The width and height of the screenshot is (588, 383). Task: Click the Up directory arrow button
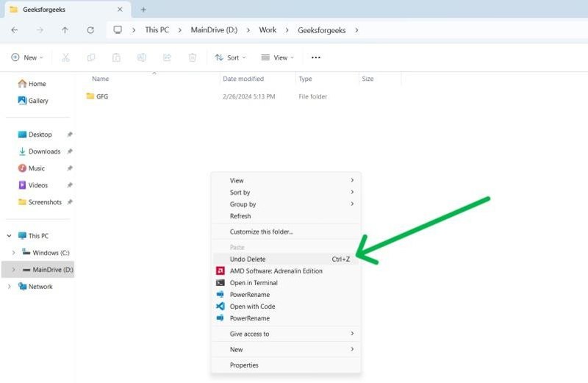click(65, 30)
